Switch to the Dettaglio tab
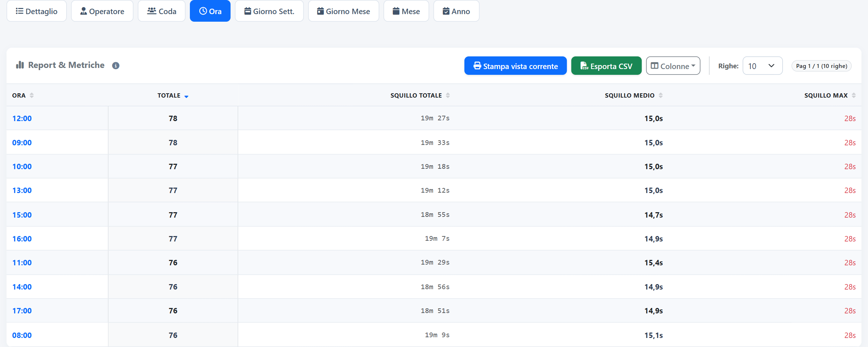The image size is (868, 347). pyautogui.click(x=37, y=11)
